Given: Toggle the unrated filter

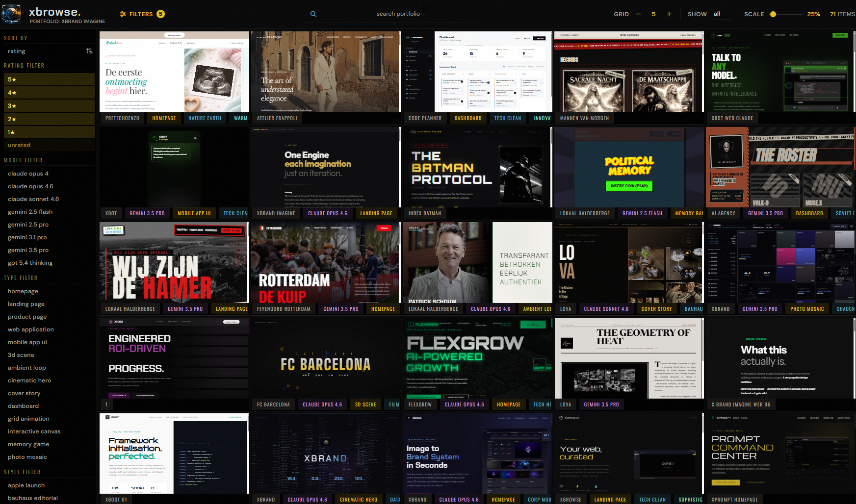Looking at the screenshot, I should (49, 145).
